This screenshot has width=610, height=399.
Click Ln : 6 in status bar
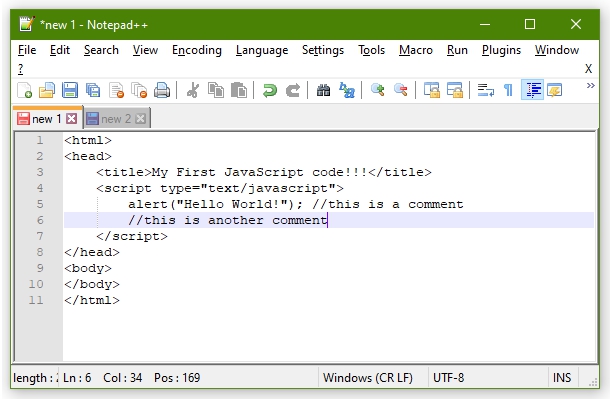[77, 378]
